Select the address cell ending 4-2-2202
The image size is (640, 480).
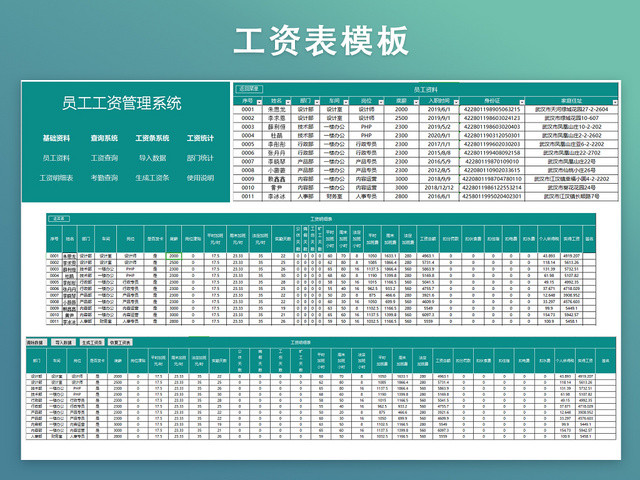pyautogui.click(x=571, y=179)
